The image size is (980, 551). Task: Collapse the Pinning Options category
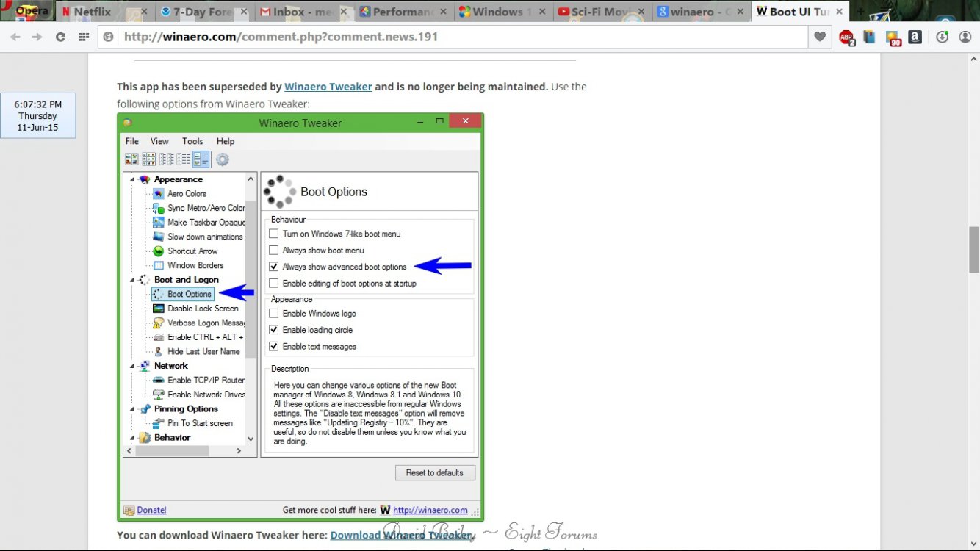(x=132, y=409)
